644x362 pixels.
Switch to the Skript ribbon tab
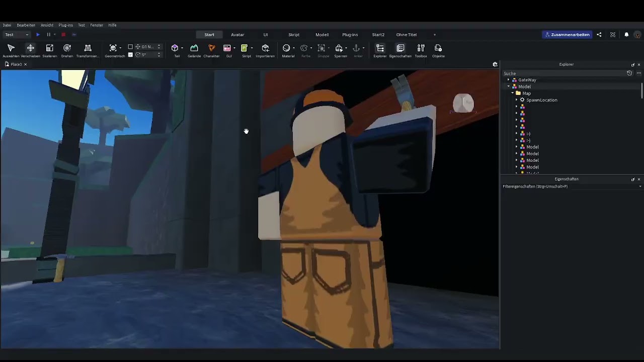click(294, 35)
